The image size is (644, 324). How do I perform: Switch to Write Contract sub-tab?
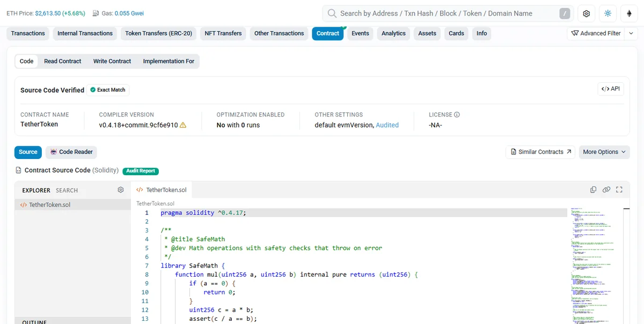(112, 61)
